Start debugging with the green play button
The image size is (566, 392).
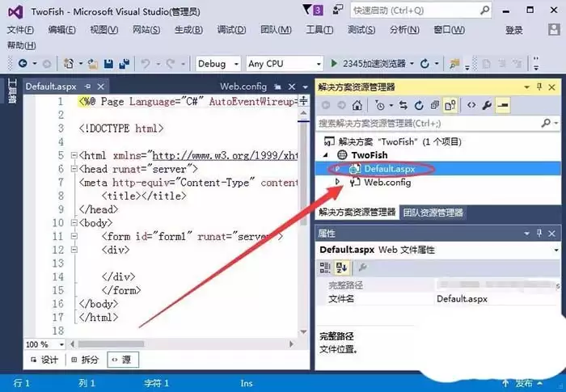click(334, 64)
